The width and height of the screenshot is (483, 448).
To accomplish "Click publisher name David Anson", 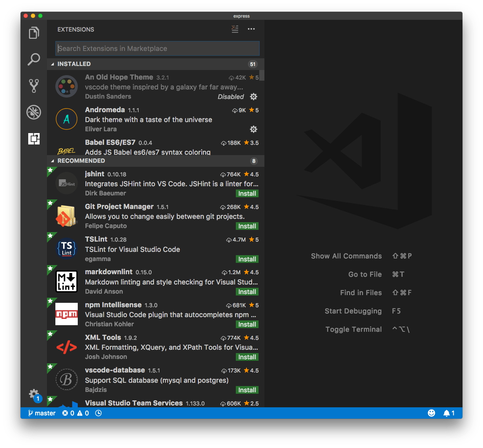I will coord(104,291).
